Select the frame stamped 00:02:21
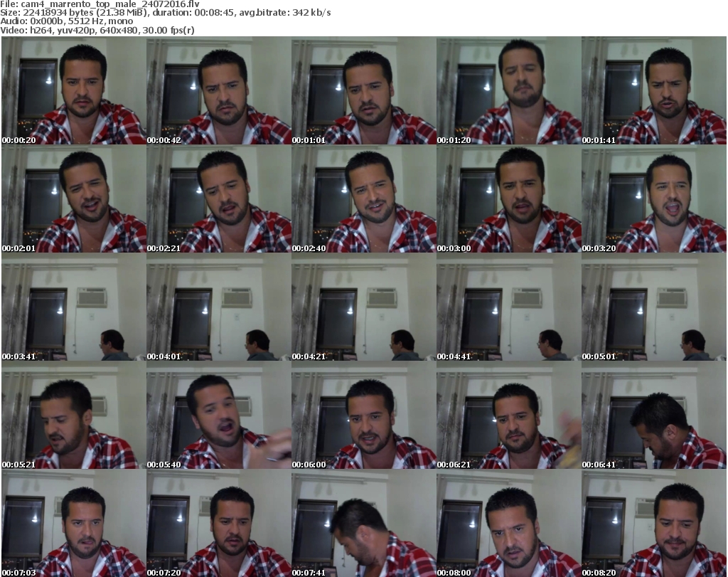728x577 pixels. click(x=219, y=198)
